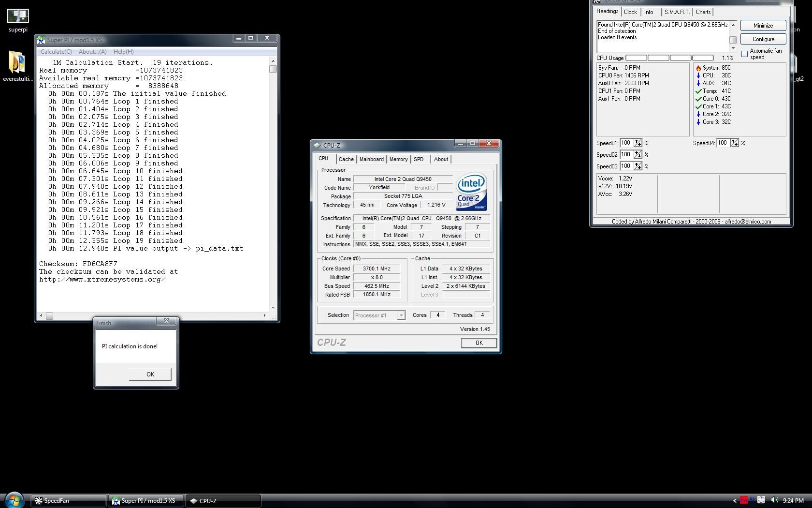Click the AUX temperature down-arrow icon
The image size is (812, 508).
point(698,83)
